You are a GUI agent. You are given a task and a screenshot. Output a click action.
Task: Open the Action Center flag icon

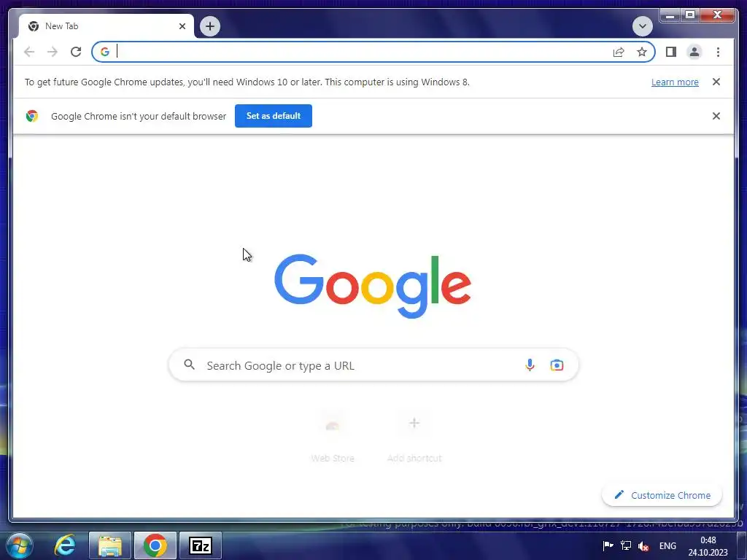[608, 545]
